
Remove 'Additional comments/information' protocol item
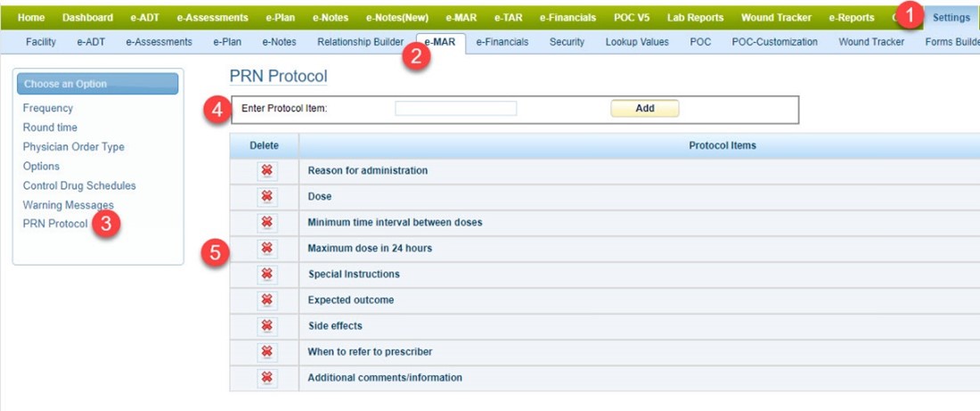pos(266,377)
